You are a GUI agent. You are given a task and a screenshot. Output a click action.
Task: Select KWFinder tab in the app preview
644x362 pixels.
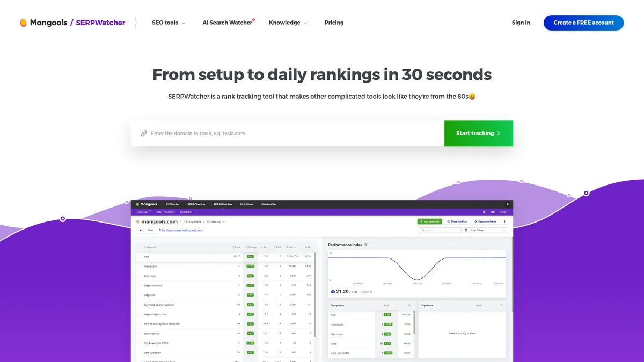click(173, 204)
